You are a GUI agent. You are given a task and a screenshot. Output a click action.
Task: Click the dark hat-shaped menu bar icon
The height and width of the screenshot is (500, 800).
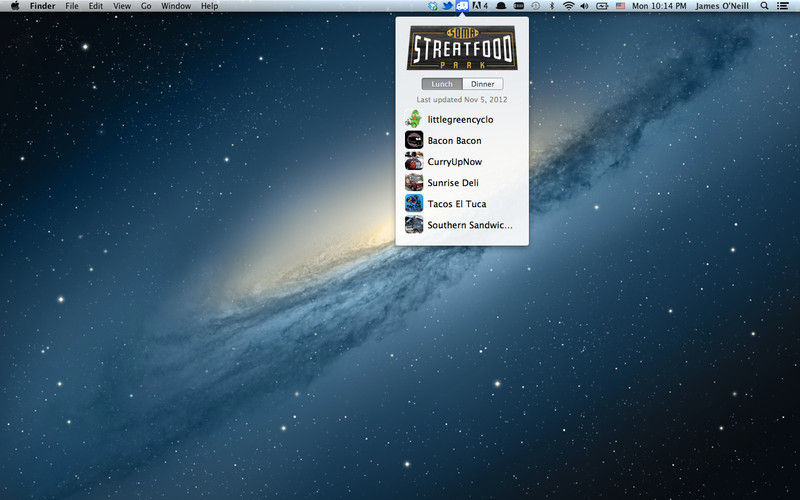coord(501,6)
